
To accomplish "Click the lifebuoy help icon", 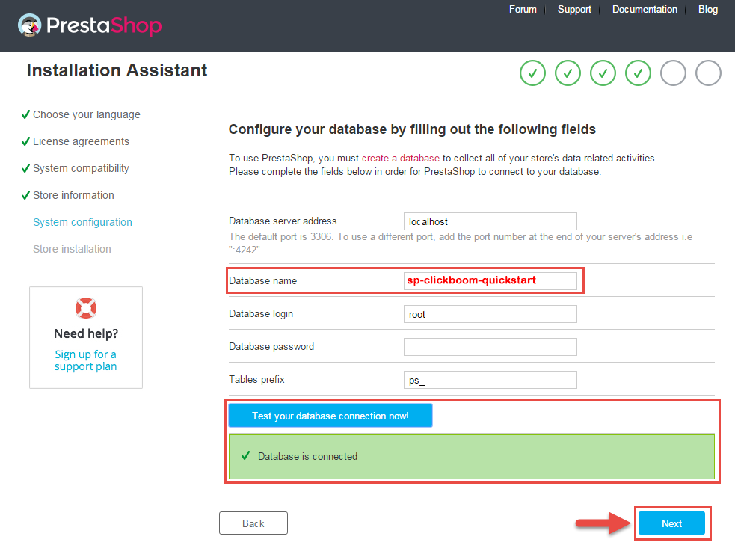I will tap(86, 308).
